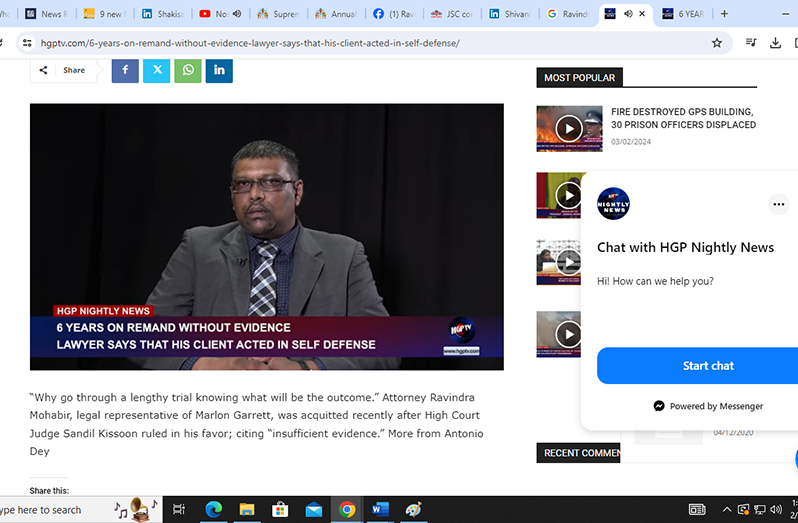Switch to the JSC tab
Viewport: 798px width, 523px height.
(x=452, y=14)
